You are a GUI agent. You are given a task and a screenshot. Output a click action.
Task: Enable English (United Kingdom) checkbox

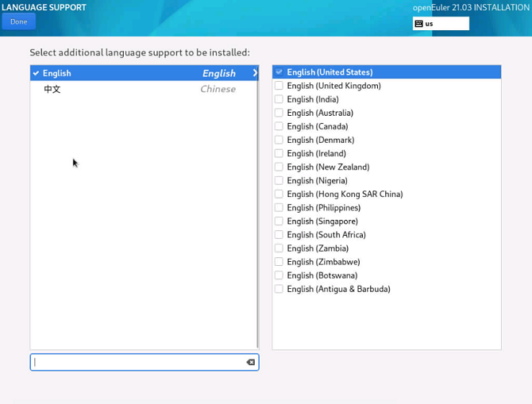[x=279, y=86]
